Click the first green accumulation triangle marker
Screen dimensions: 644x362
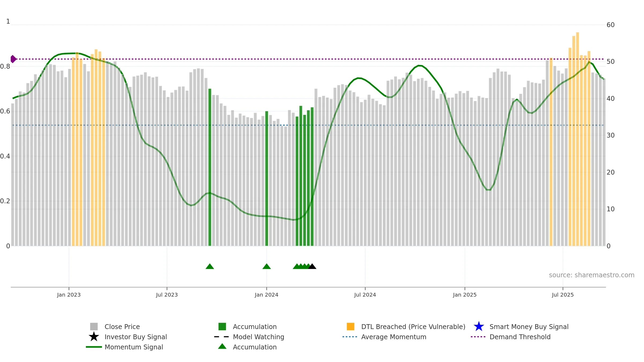(210, 266)
